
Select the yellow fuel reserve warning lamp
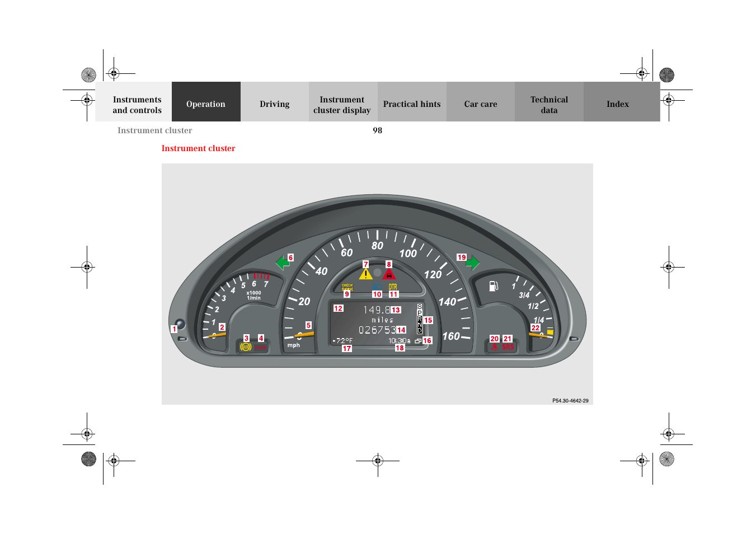click(550, 332)
